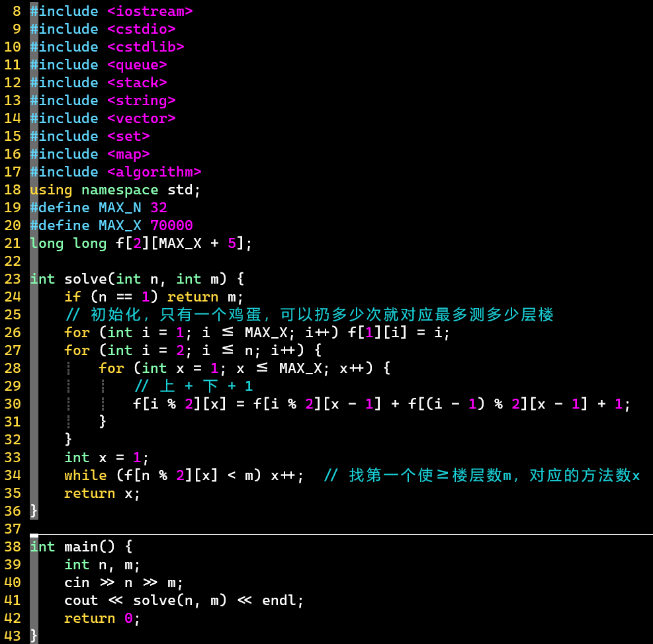Place cursor on the <iostream> header
Screen dimensions: 653x644
150,11
